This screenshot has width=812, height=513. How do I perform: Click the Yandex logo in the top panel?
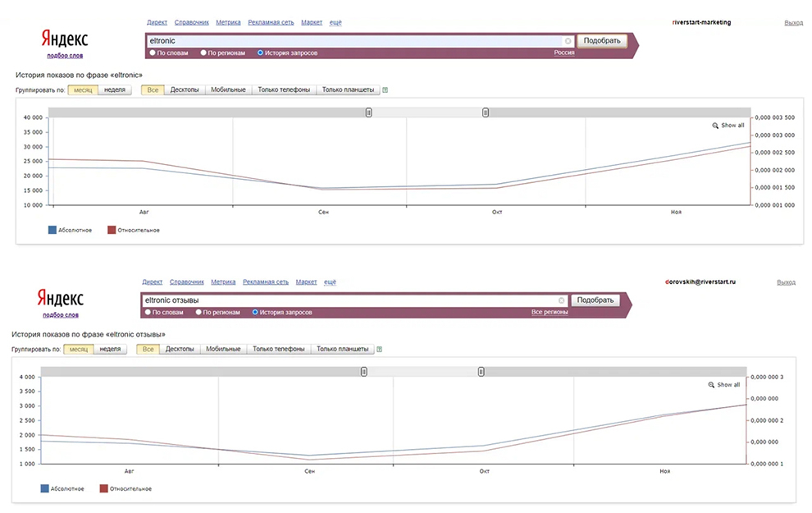click(65, 39)
